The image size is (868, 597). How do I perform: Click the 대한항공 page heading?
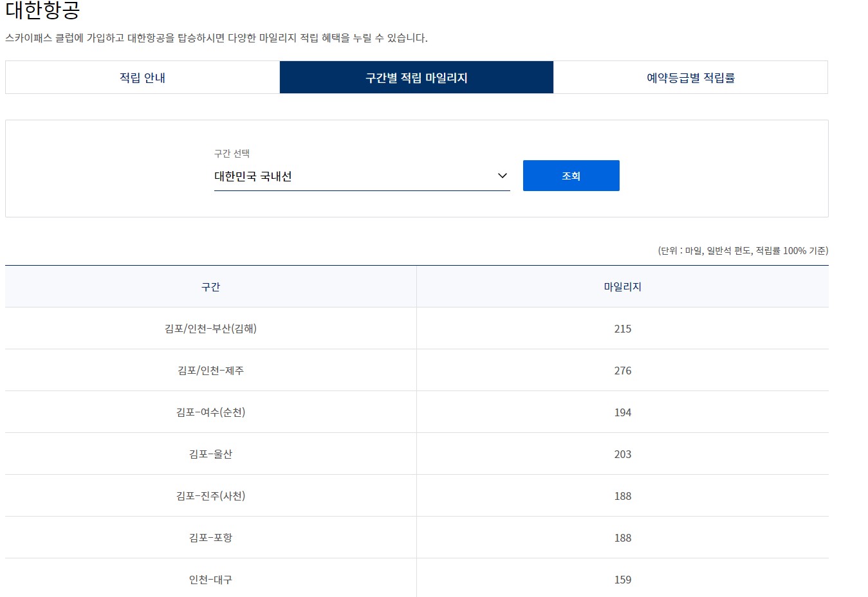coord(42,10)
